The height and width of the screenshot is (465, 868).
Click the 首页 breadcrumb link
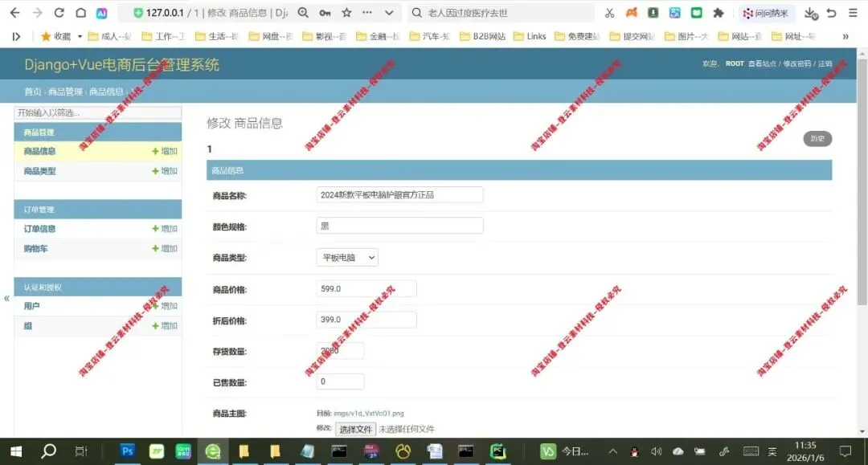[x=33, y=92]
